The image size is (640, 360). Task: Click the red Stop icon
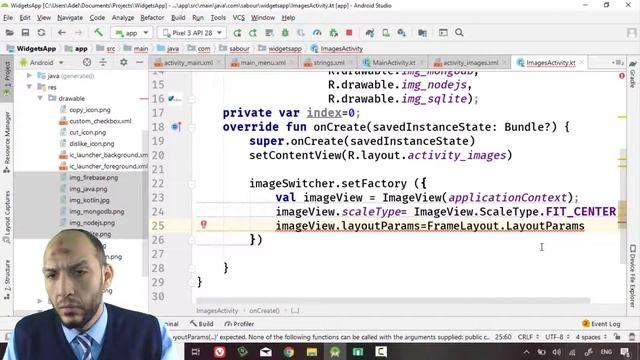coord(349,33)
